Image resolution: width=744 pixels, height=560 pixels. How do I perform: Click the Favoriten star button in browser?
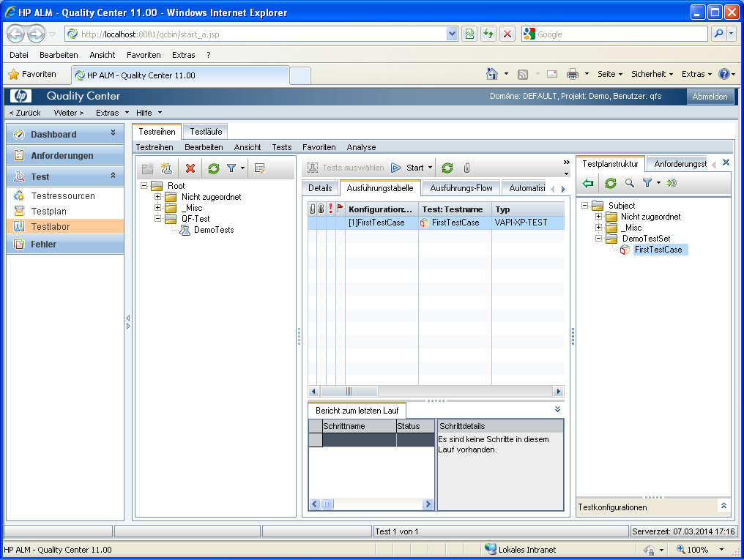[x=33, y=74]
